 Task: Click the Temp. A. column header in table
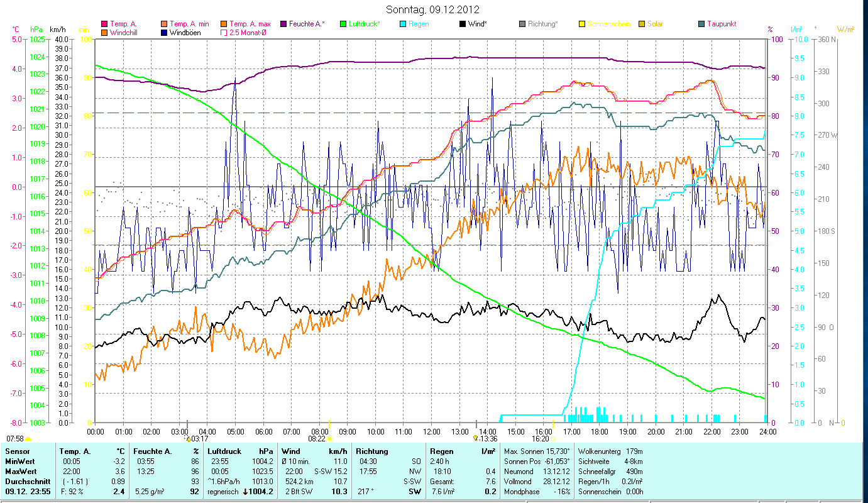click(75, 451)
